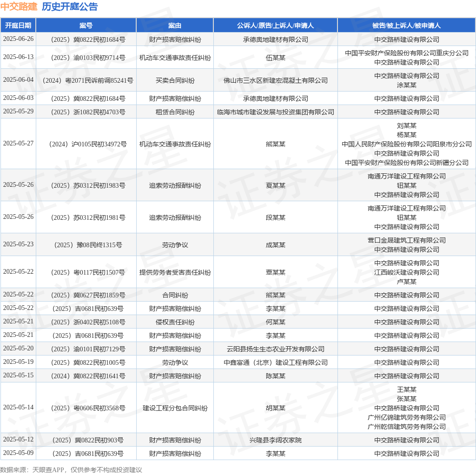
Task: Click defendant 涂某某
Action: tap(406, 85)
